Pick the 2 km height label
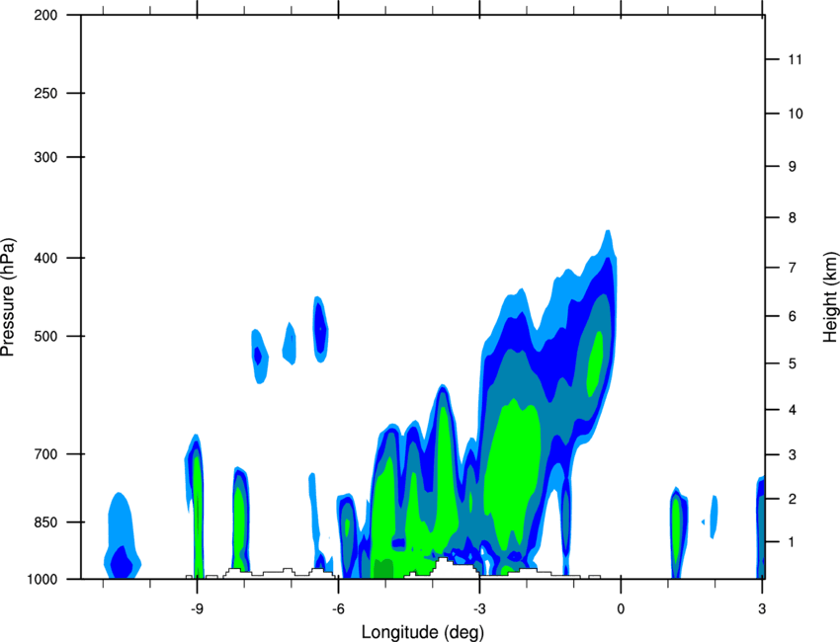The image size is (840, 642). 793,499
